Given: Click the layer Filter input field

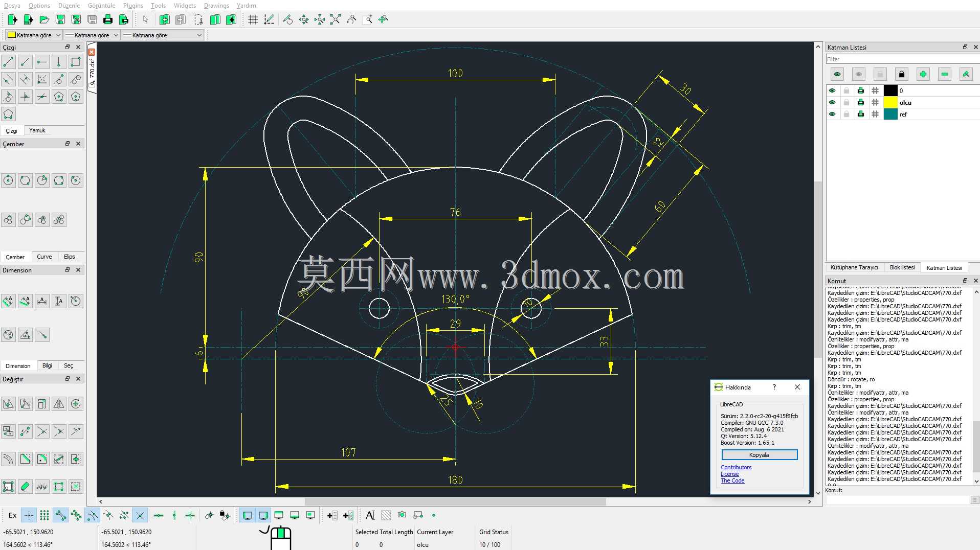Looking at the screenshot, I should pyautogui.click(x=902, y=59).
